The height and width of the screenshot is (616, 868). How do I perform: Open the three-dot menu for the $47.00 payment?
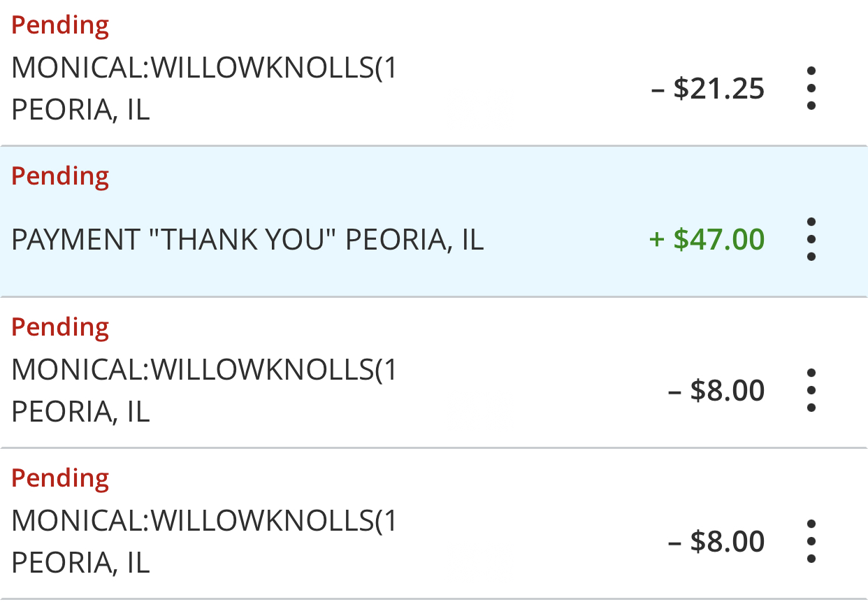(x=811, y=239)
